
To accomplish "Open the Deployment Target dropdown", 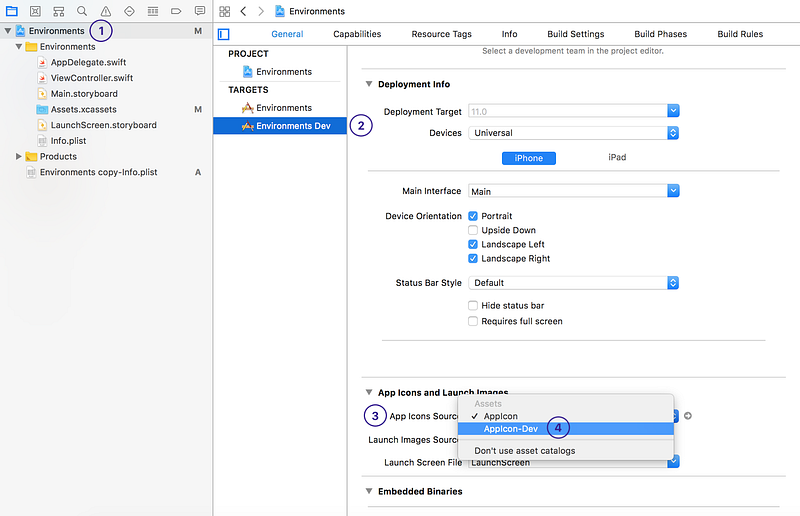I will point(673,111).
